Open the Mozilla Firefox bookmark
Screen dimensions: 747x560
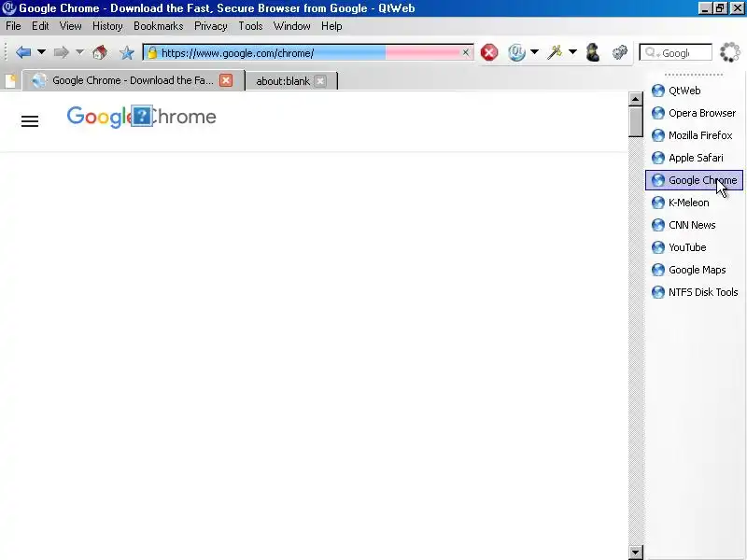[692, 135]
